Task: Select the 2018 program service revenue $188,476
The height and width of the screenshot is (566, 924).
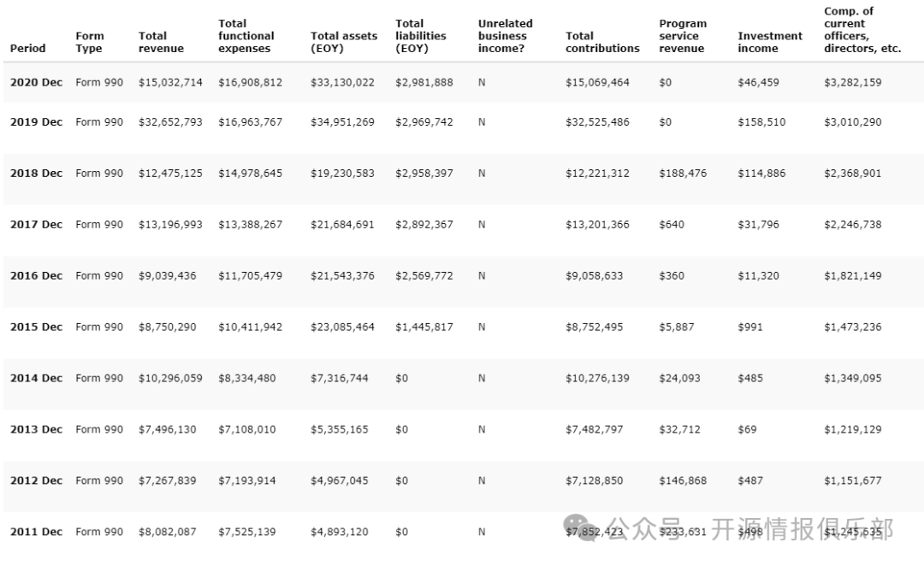Action: coord(683,174)
